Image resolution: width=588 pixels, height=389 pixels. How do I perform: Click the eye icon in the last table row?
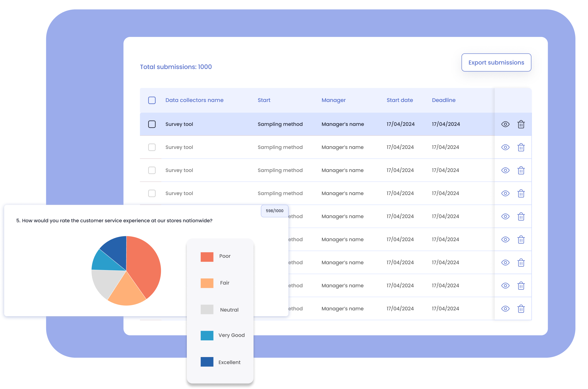(x=505, y=309)
